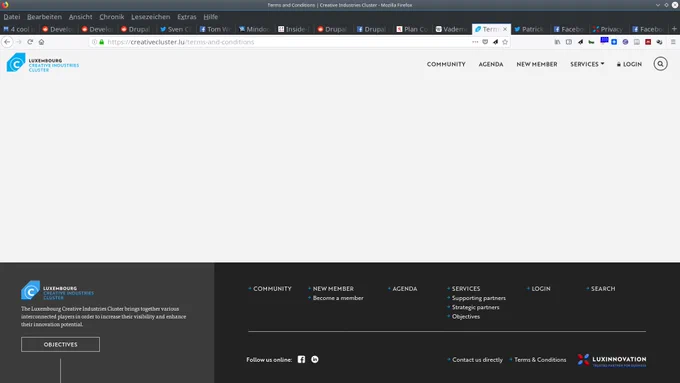Open a new browser tab with plus
This screenshot has width=680, height=383.
tap(674, 29)
